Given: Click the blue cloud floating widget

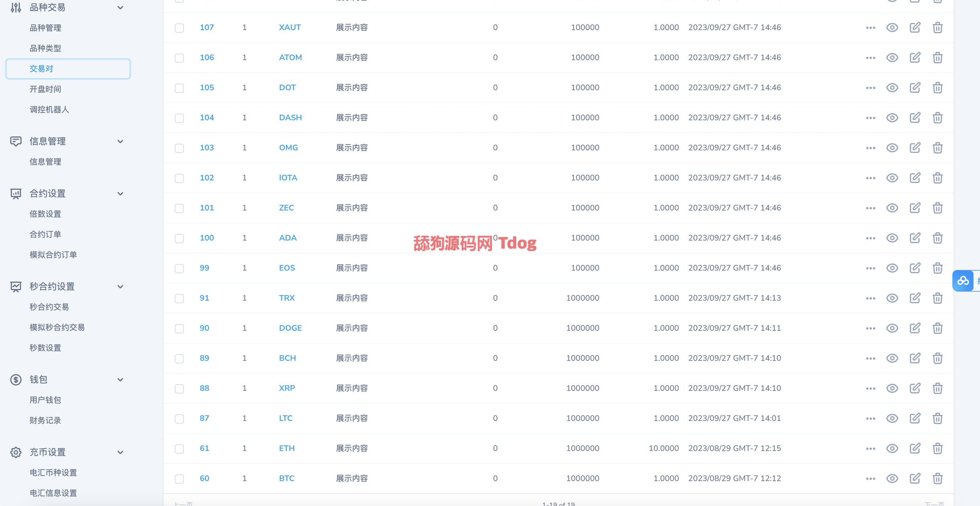Looking at the screenshot, I should point(963,281).
